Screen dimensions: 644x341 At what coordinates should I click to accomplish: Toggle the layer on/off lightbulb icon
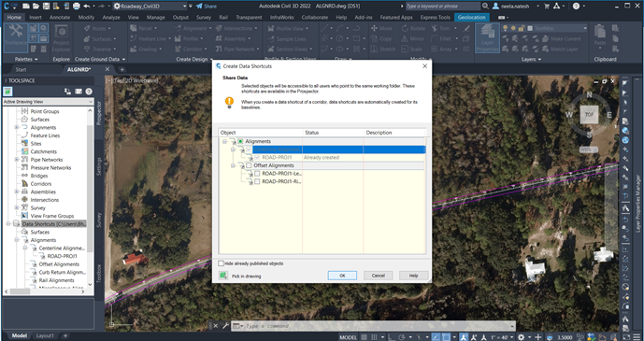click(506, 28)
